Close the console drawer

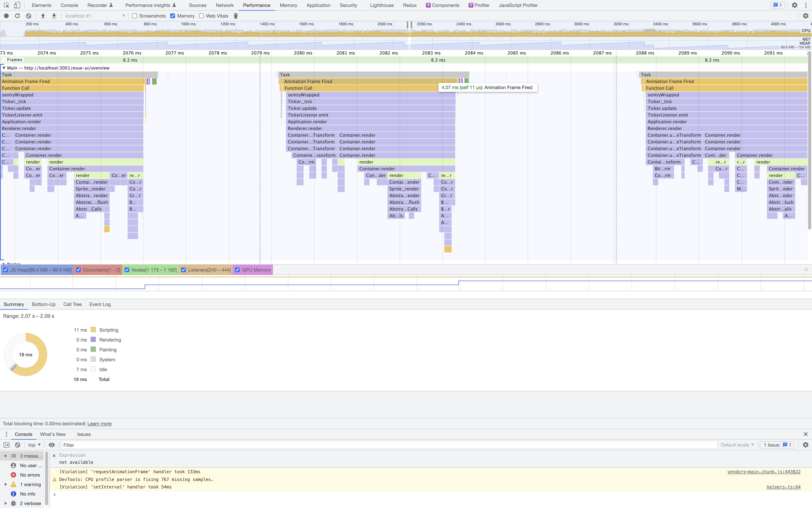(805, 434)
